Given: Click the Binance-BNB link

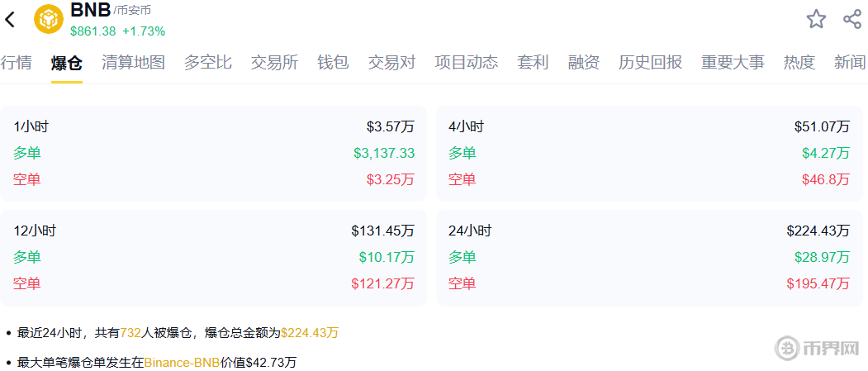Looking at the screenshot, I should [x=182, y=362].
